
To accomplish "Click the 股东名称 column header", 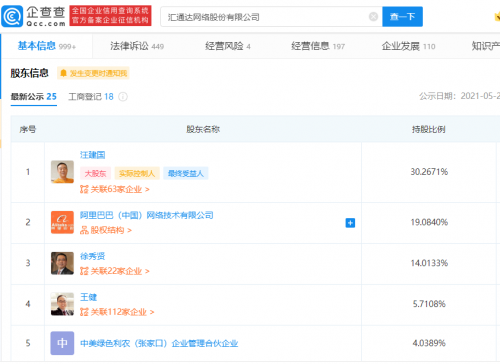I will click(203, 129).
